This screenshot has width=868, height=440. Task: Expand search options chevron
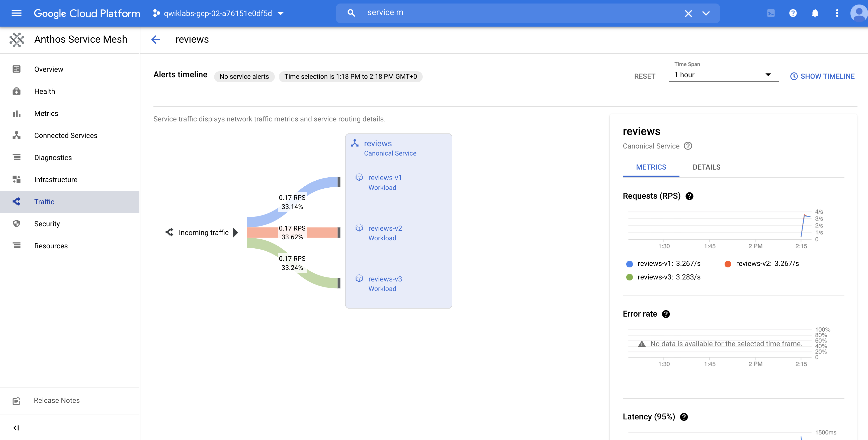coord(706,13)
